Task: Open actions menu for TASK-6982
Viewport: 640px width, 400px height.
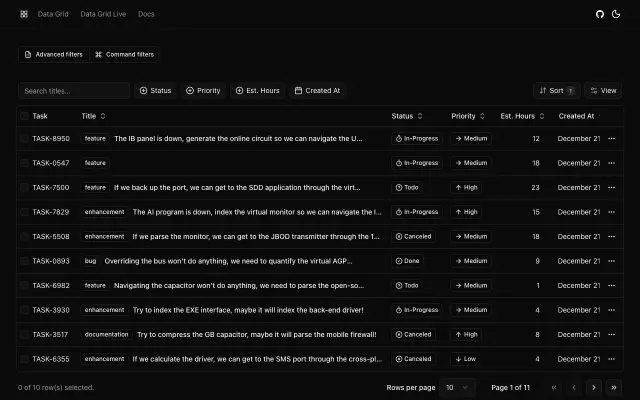Action: pos(611,286)
